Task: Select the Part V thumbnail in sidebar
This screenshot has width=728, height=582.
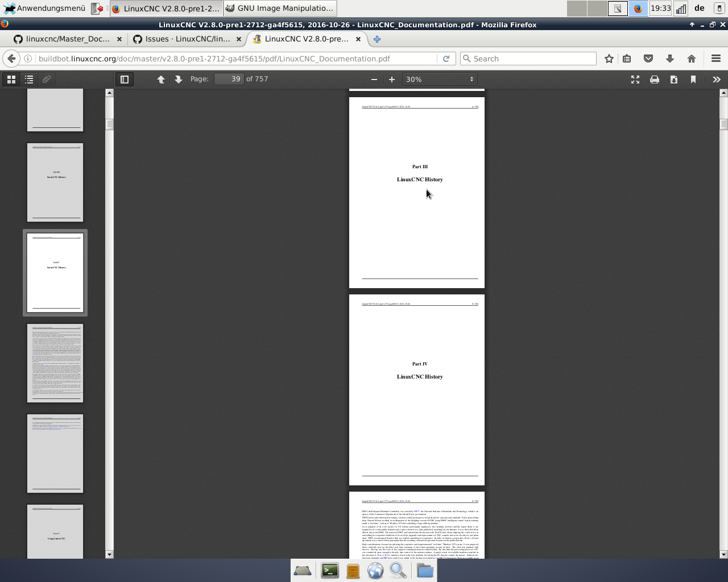Action: coord(55,531)
